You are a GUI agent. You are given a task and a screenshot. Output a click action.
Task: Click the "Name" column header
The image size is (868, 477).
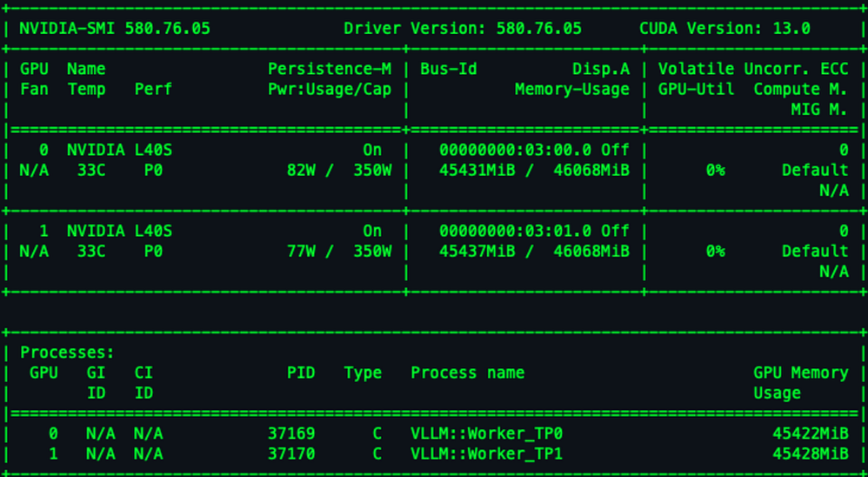tap(87, 70)
